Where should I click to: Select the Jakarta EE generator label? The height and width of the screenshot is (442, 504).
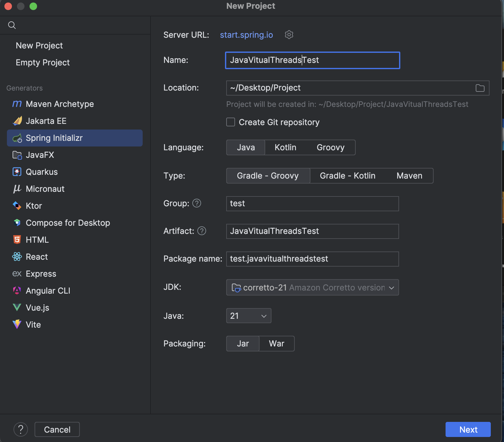pos(46,121)
